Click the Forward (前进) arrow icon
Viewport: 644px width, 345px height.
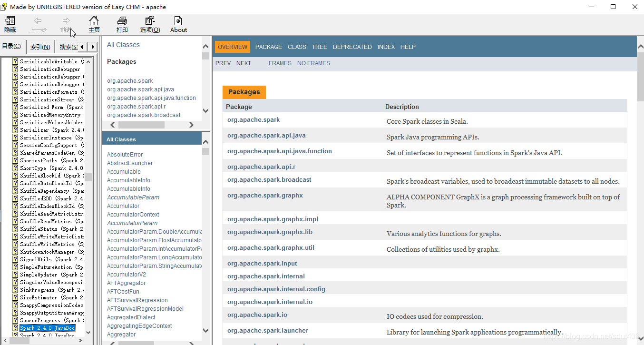tap(66, 21)
